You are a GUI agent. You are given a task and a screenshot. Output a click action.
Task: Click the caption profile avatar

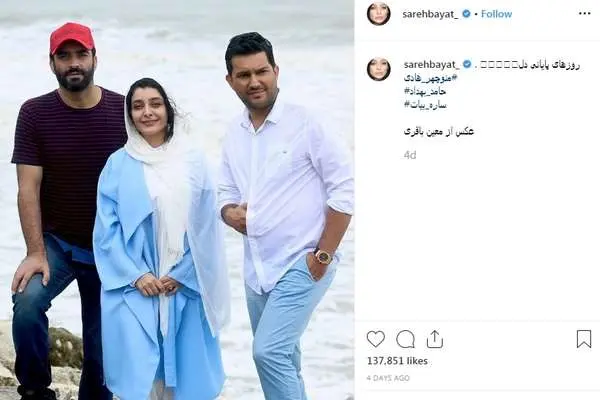pyautogui.click(x=378, y=69)
